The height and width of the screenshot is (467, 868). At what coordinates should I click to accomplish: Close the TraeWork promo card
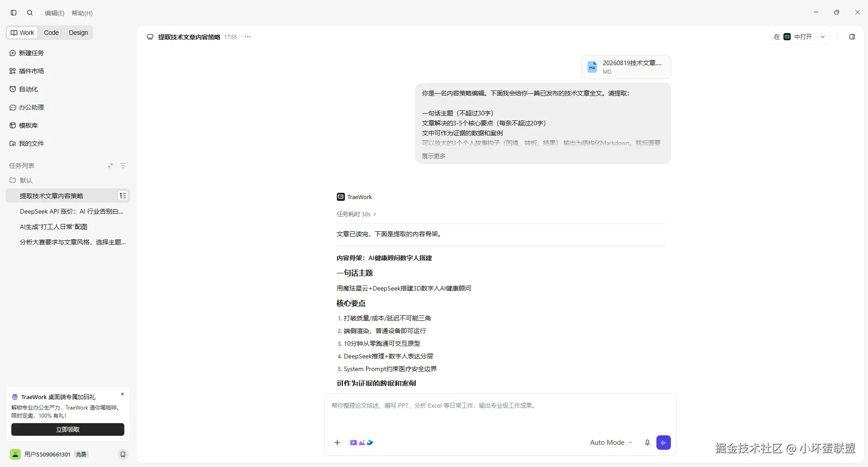coord(122,394)
